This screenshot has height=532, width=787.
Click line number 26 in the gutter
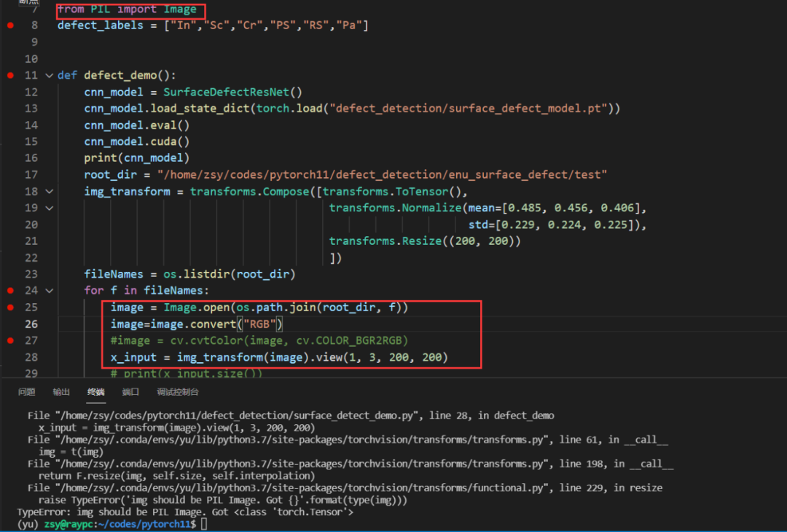click(x=31, y=324)
